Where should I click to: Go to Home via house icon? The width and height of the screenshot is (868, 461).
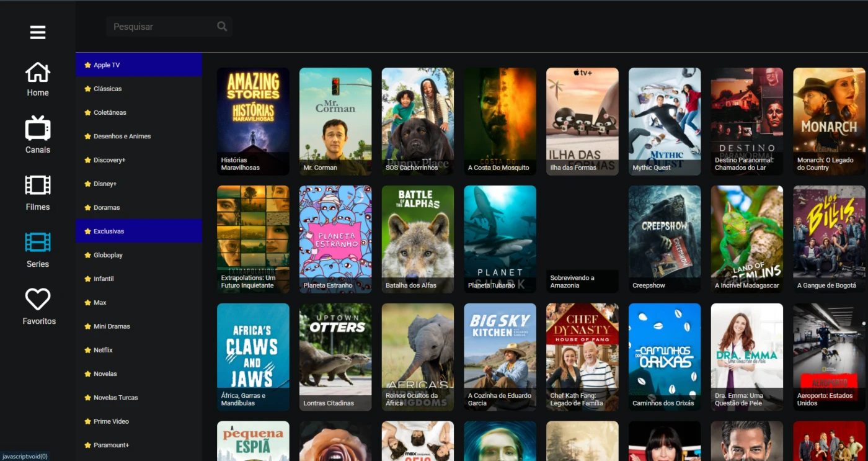[x=38, y=73]
